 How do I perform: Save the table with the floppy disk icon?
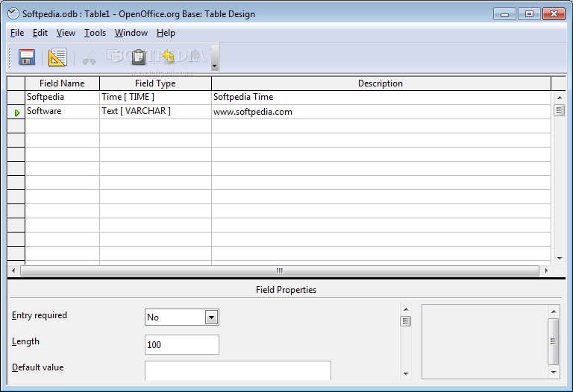[x=27, y=57]
